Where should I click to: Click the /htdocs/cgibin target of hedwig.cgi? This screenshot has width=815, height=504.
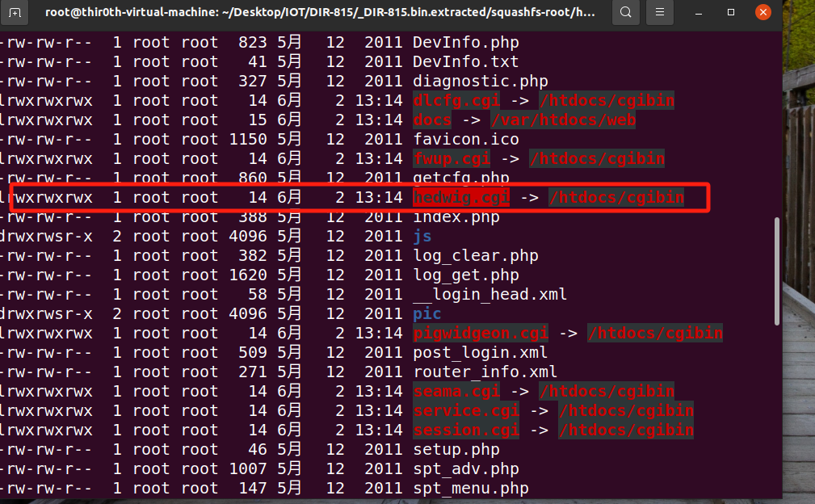616,197
